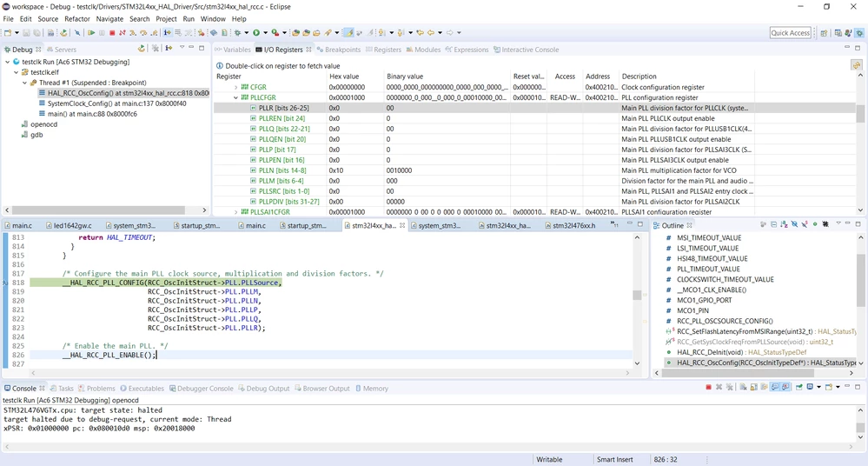The height and width of the screenshot is (466, 868).
Task: Open the Run button dropdown arrow
Action: click(265, 33)
